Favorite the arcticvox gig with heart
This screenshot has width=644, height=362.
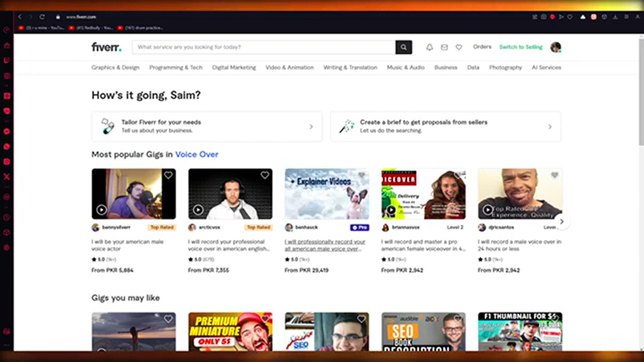pyautogui.click(x=265, y=175)
